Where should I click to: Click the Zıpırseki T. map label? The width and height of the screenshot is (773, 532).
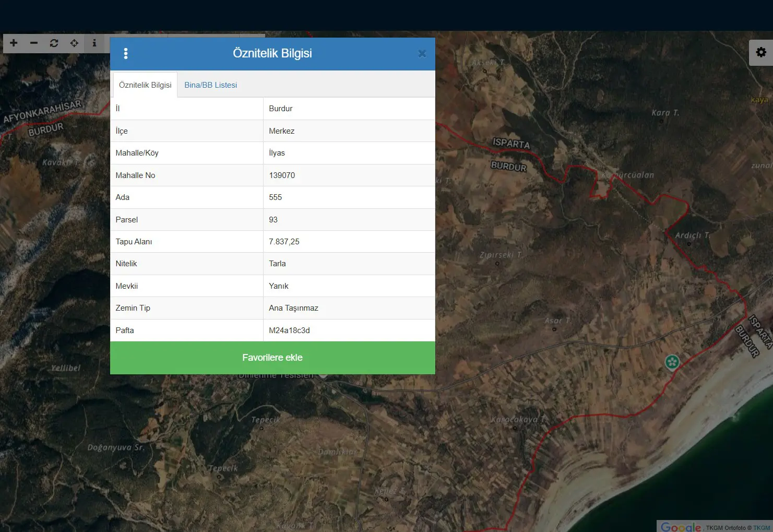click(x=501, y=255)
